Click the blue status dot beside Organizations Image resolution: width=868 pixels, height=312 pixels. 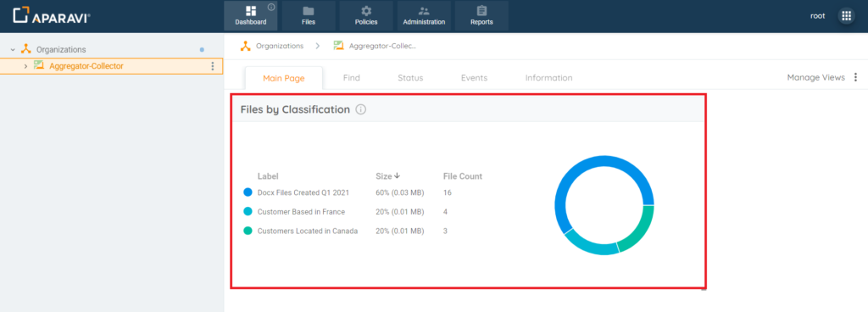coord(202,50)
